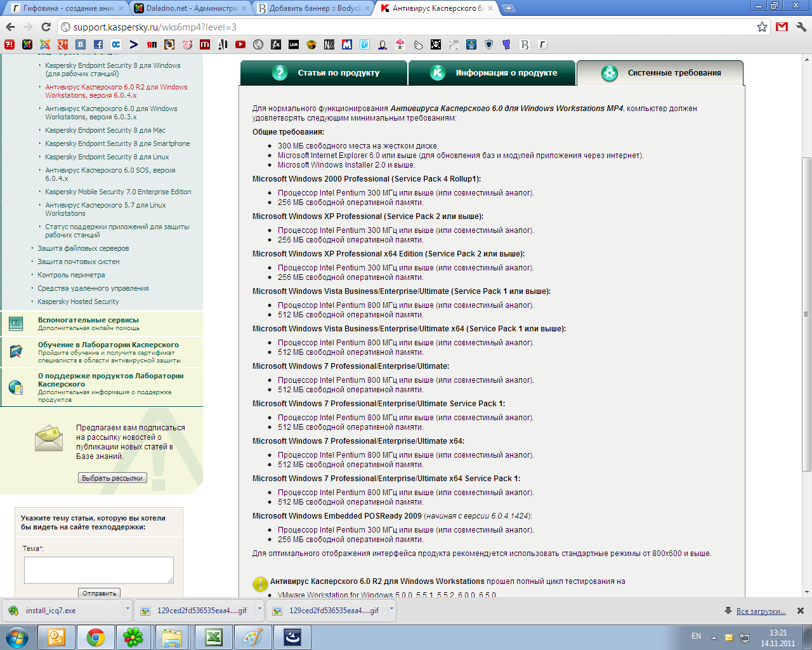The image size is (812, 650).
Task: Open 'Kaspersky Hosted Security' section
Action: coord(78,302)
